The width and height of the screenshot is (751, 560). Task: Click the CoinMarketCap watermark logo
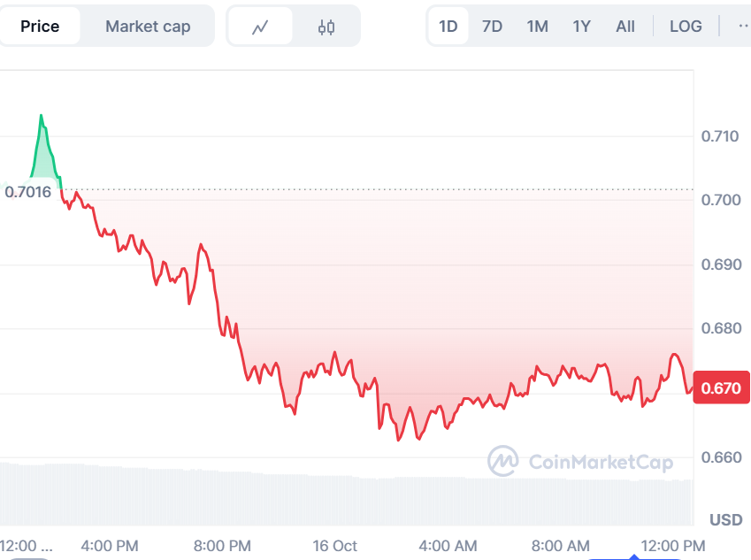pos(505,461)
